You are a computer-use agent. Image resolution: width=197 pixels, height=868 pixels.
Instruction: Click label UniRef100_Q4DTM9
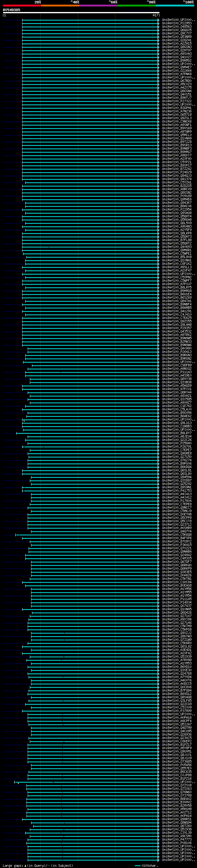coord(177,728)
